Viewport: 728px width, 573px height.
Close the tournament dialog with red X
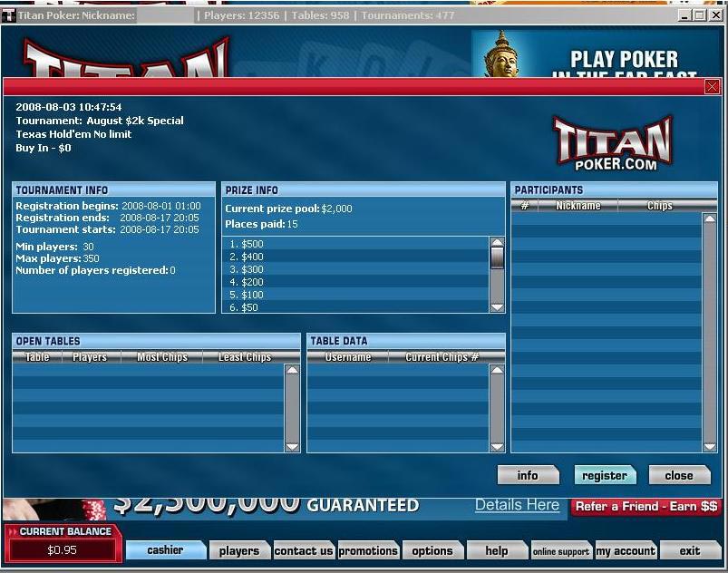712,87
